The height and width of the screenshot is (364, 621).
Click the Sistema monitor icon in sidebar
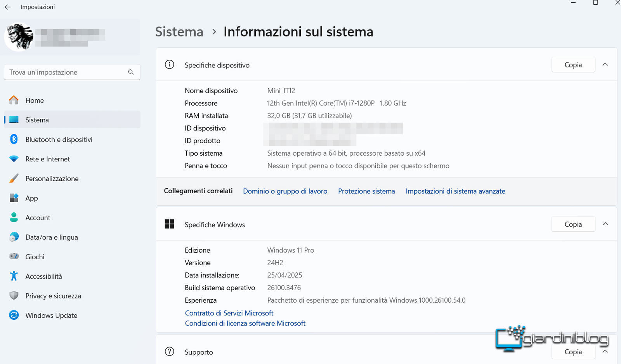pyautogui.click(x=14, y=120)
